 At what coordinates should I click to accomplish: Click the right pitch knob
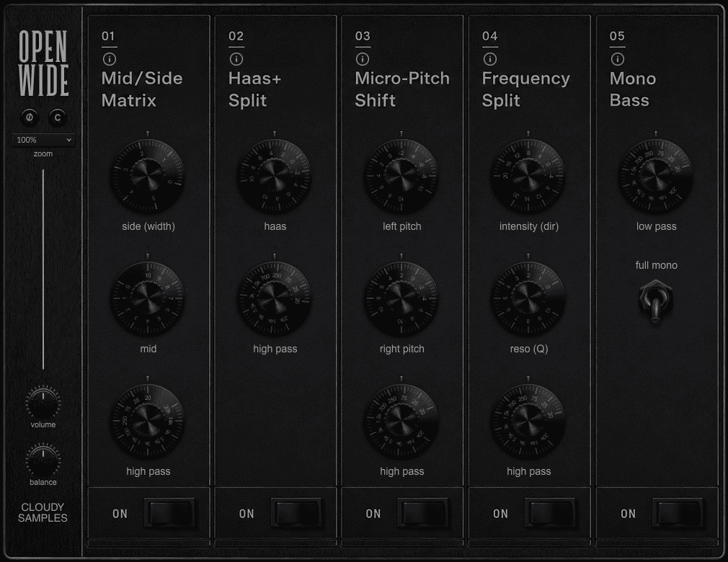point(401,298)
